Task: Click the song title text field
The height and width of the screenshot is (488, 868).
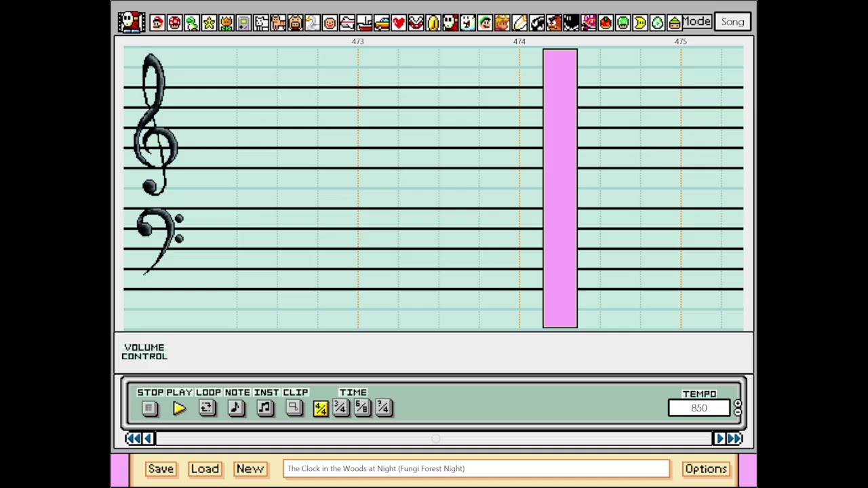Action: 476,468
